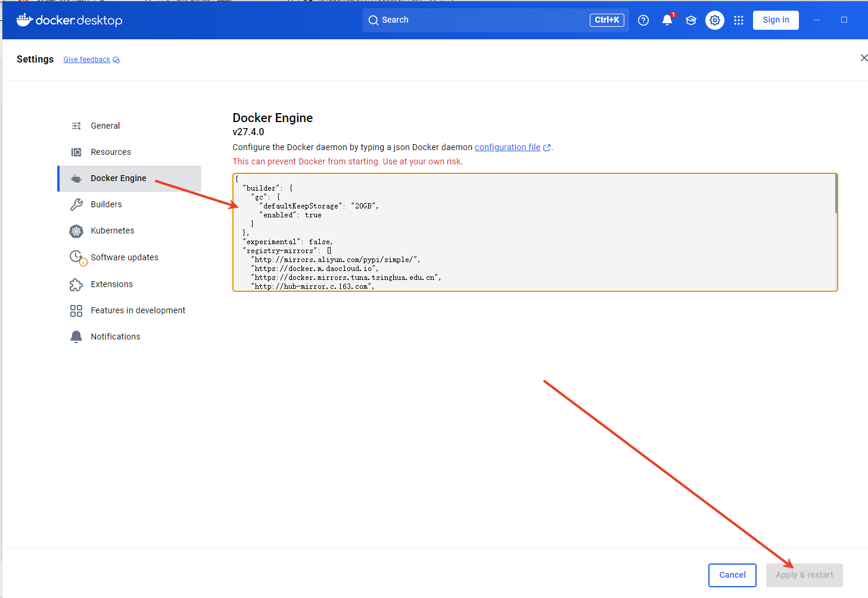Click the Software updates clock icon
This screenshot has height=598, width=868.
(x=77, y=257)
